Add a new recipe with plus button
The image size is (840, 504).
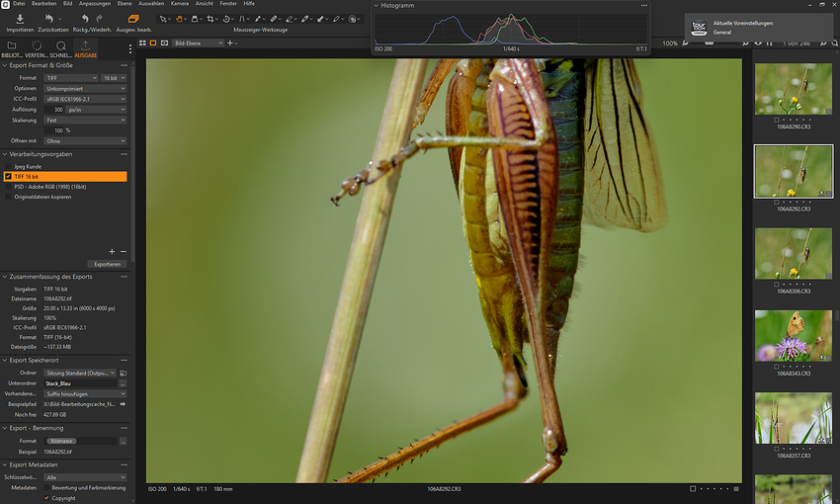coord(112,252)
